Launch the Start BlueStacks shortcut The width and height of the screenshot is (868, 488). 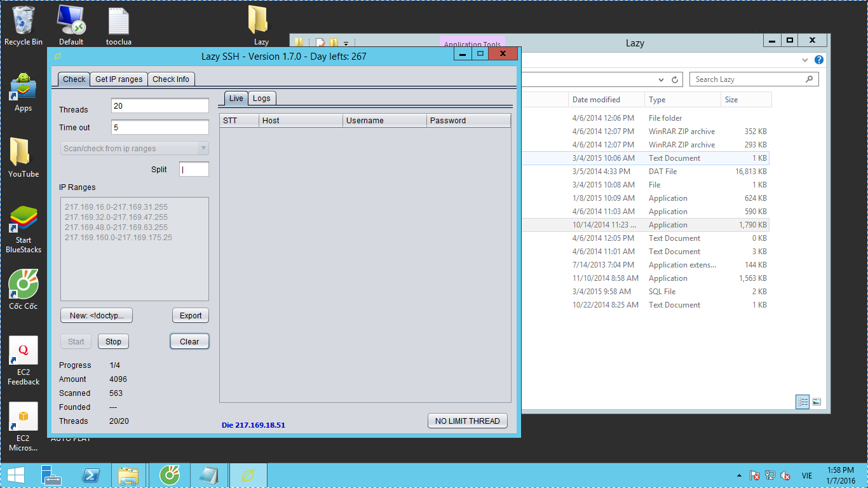click(x=24, y=229)
